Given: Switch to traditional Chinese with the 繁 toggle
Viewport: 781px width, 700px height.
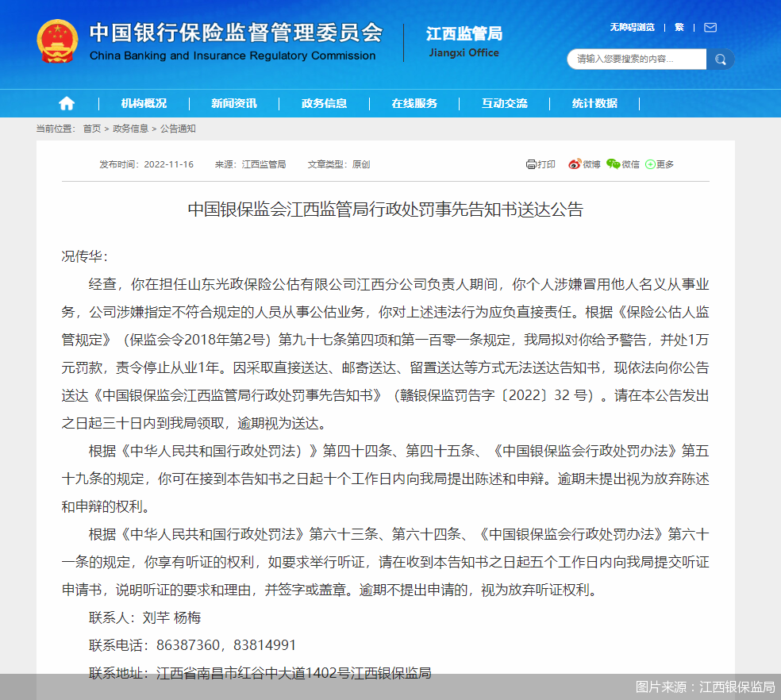Looking at the screenshot, I should pos(679,26).
